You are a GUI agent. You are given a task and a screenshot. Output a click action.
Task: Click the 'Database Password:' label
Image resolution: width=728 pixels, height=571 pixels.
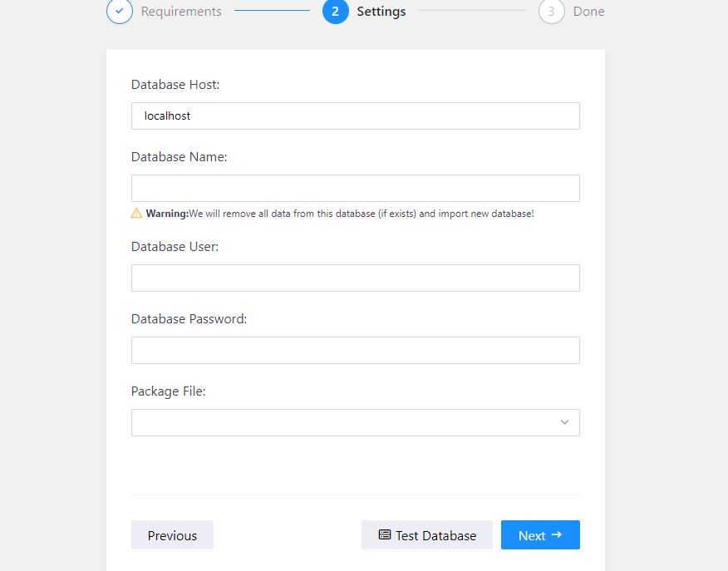click(x=189, y=319)
